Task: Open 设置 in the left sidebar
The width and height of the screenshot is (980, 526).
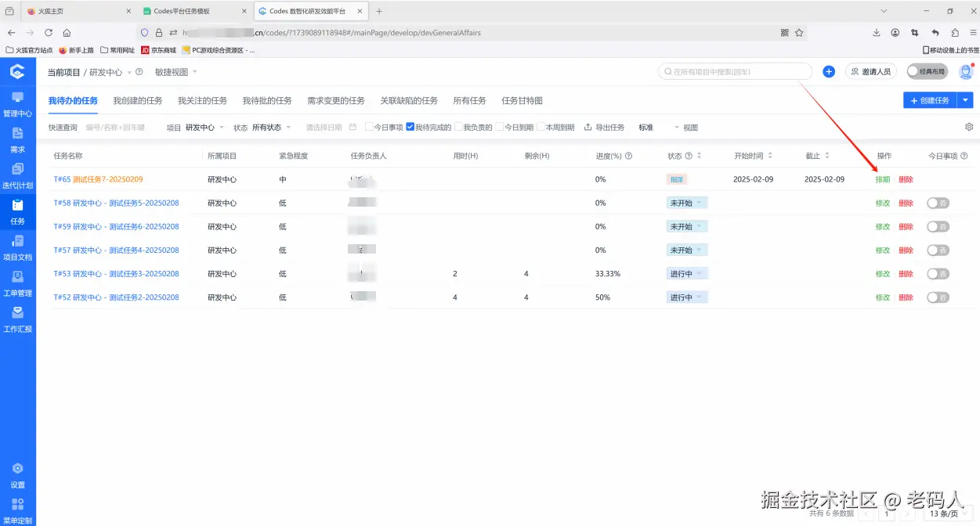Action: point(17,475)
